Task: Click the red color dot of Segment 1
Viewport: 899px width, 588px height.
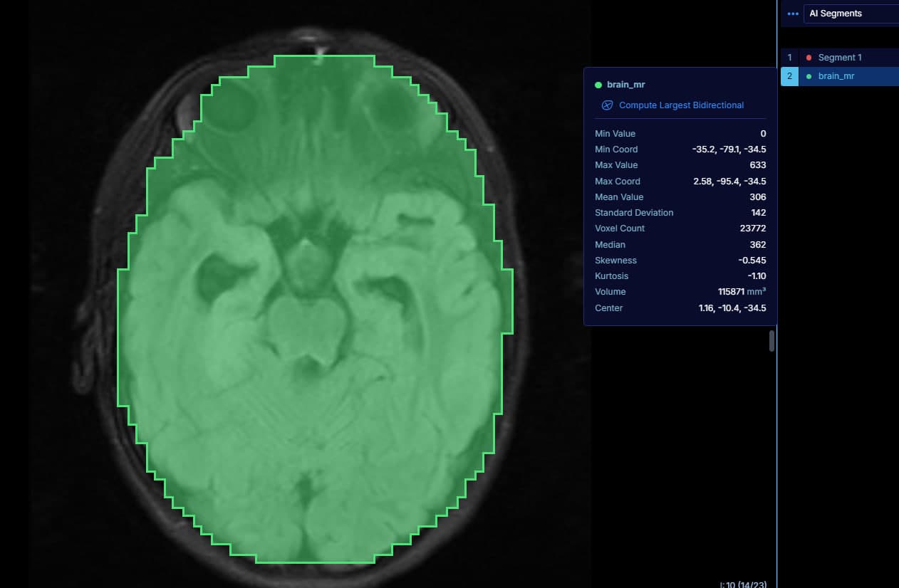Action: point(809,58)
